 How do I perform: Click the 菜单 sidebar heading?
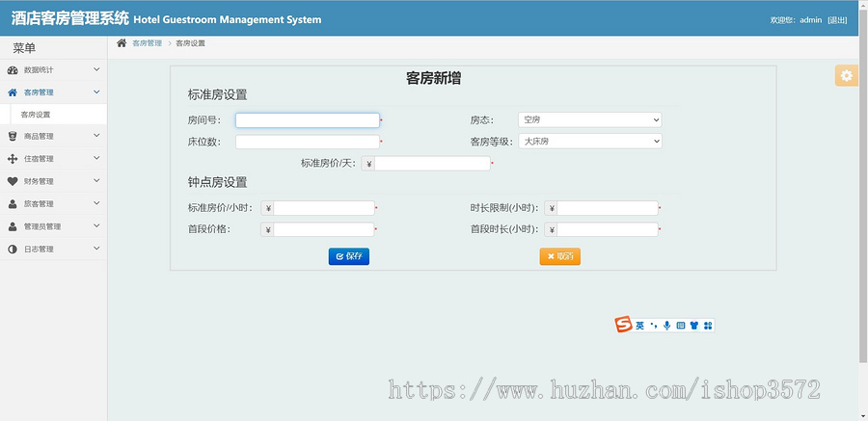click(24, 49)
